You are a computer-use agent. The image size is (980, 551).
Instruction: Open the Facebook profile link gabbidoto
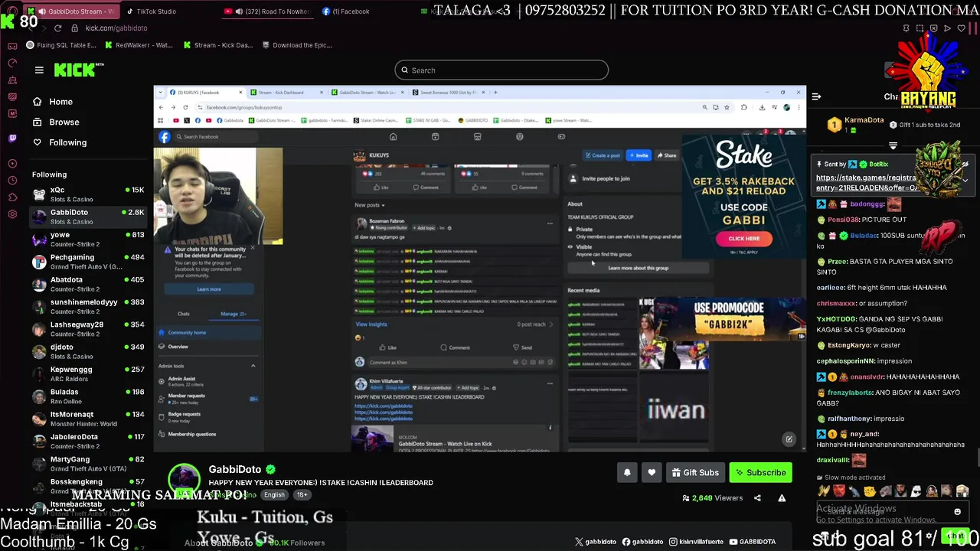coord(642,542)
